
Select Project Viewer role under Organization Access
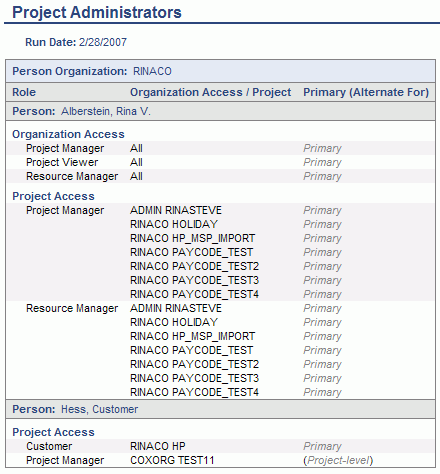62,162
